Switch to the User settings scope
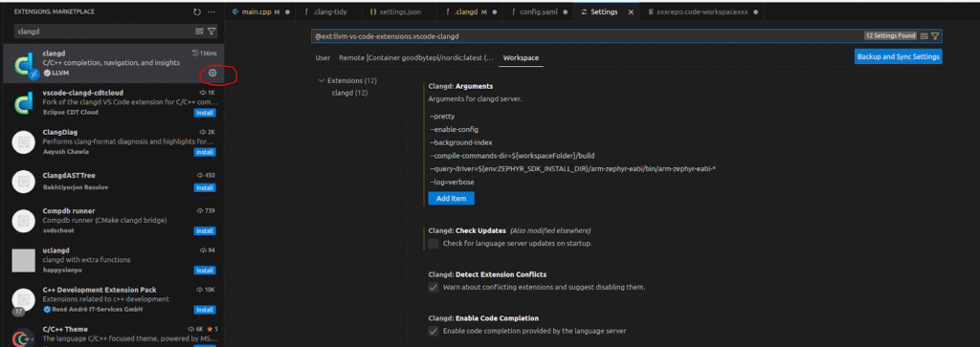Viewport: 980px width, 347px height. 323,58
